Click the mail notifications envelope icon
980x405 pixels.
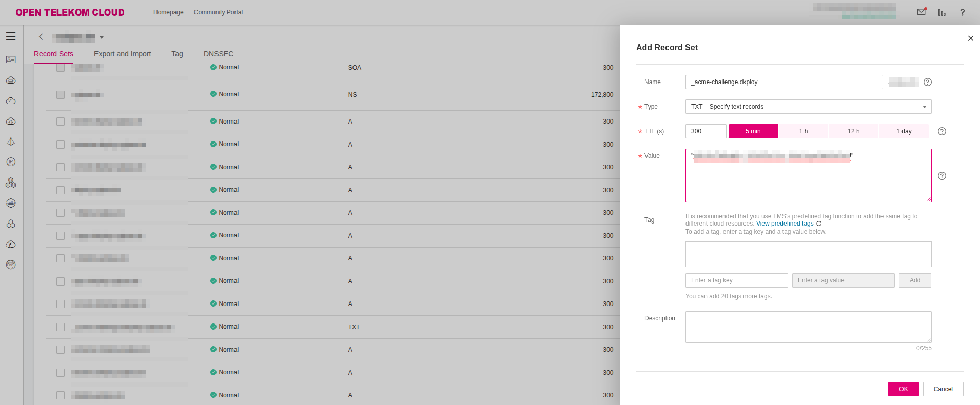[x=922, y=12]
